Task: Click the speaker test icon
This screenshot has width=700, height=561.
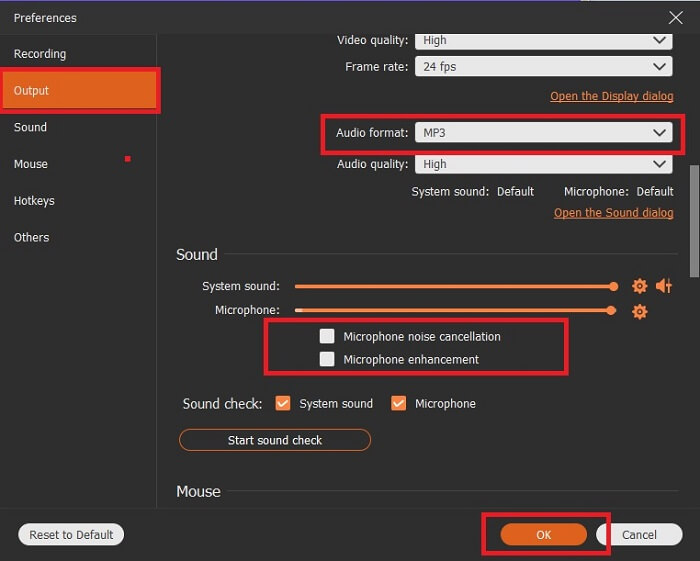Action: pos(664,286)
